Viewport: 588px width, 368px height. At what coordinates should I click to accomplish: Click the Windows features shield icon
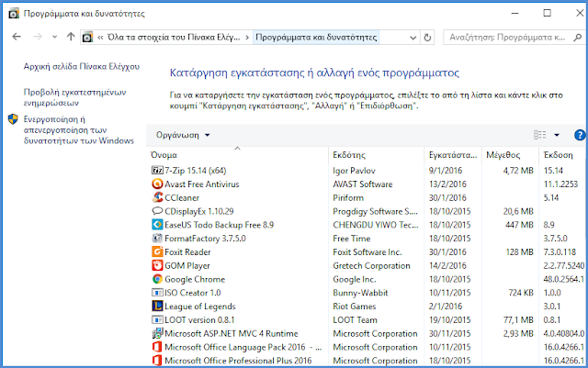point(13,119)
